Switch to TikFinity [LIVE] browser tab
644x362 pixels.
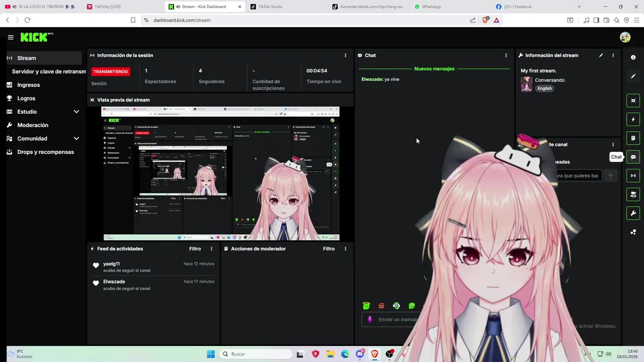pyautogui.click(x=122, y=7)
